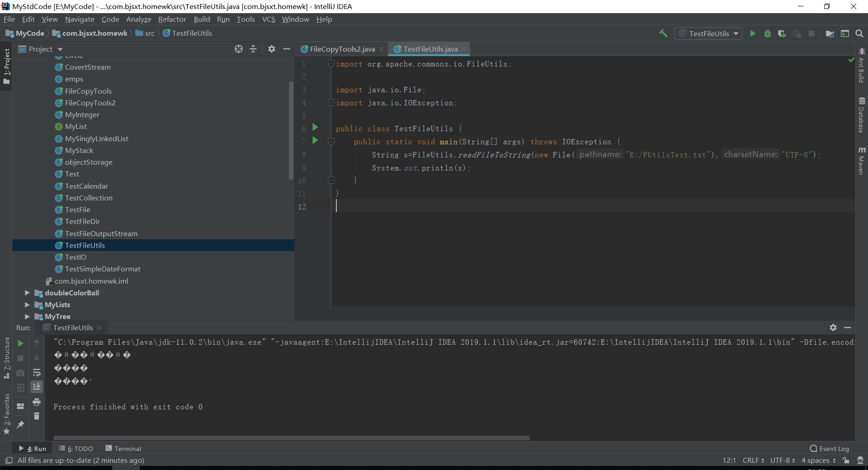Run TestFileUtils with the green toolbar play button
The image size is (868, 470).
pos(753,33)
